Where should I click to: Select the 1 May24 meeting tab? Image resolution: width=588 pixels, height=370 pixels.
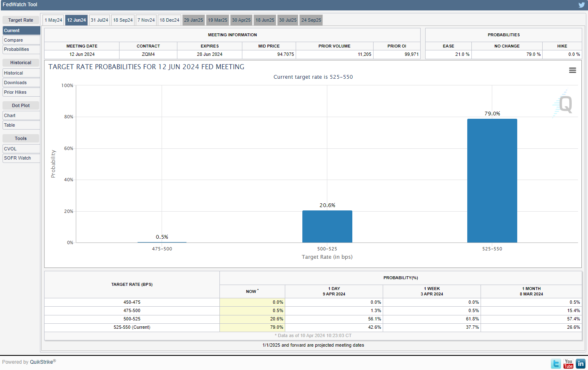pos(53,20)
